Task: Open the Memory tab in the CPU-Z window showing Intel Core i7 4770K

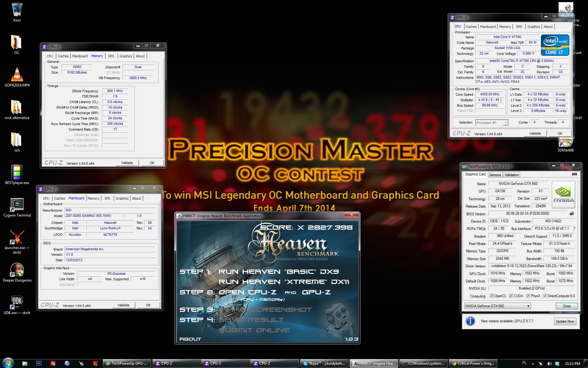Action: click(505, 27)
